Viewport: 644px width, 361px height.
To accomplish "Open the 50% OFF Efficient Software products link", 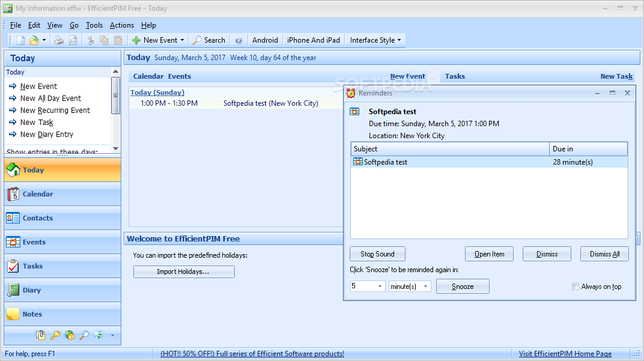I will tap(252, 354).
